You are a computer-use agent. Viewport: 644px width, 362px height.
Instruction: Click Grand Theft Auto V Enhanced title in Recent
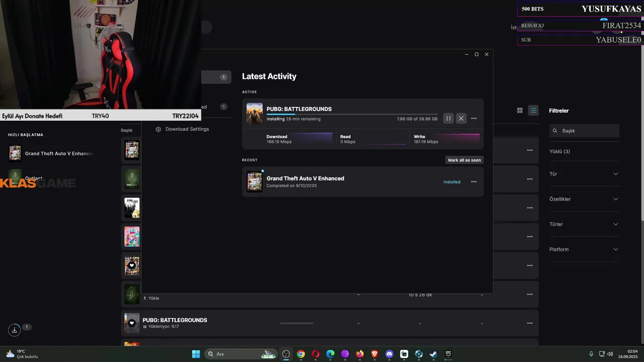(x=305, y=178)
